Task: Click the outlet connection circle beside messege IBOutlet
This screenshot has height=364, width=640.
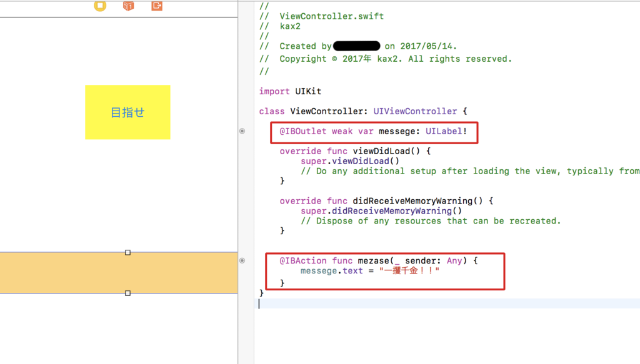Action: (242, 131)
